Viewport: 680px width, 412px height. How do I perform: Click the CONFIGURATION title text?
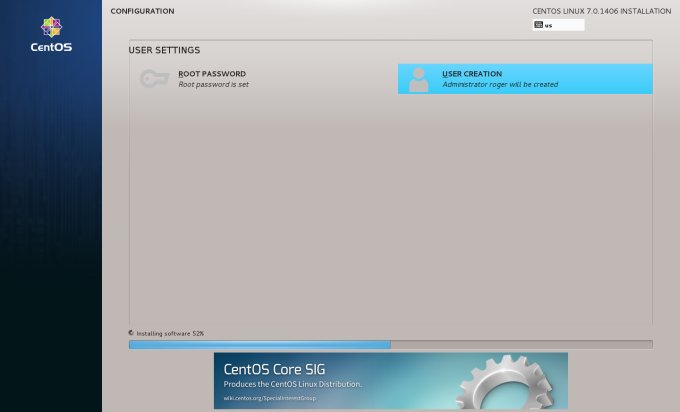[142, 11]
